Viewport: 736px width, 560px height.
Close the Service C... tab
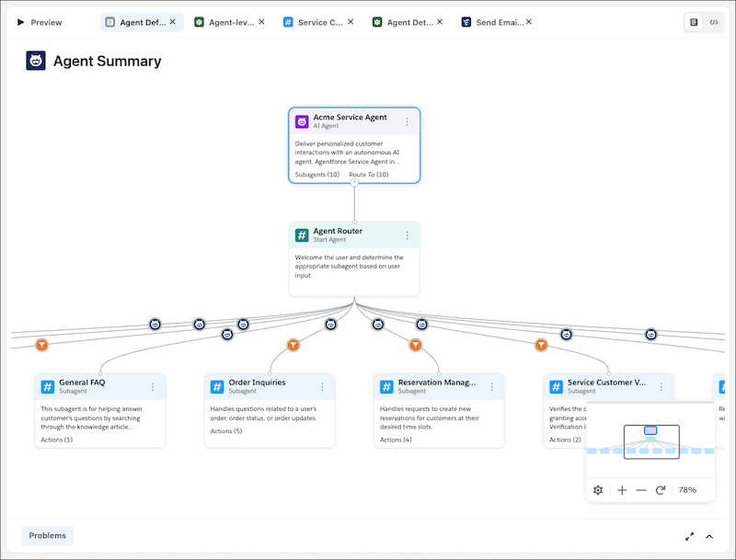tap(351, 21)
